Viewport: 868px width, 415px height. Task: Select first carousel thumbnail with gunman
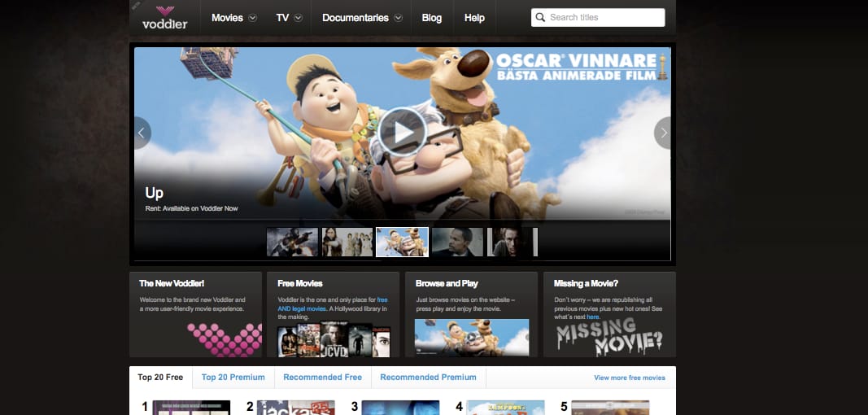[292, 242]
